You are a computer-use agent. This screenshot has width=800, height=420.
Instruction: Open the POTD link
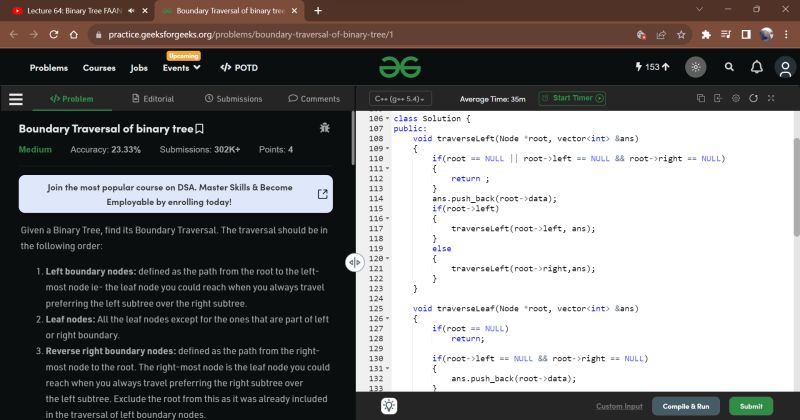pos(239,68)
